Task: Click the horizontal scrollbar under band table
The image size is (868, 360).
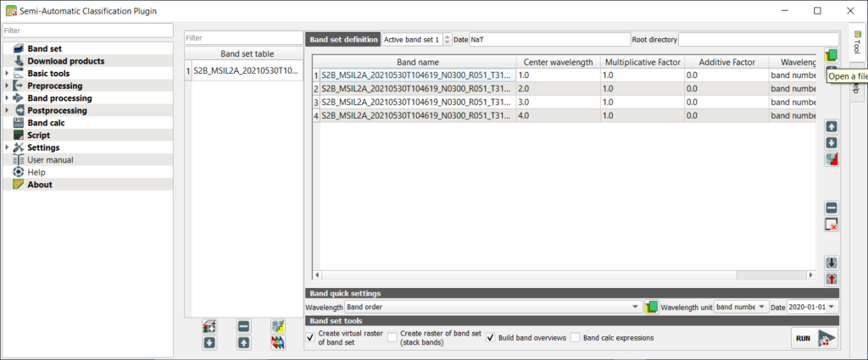Action: pos(559,275)
